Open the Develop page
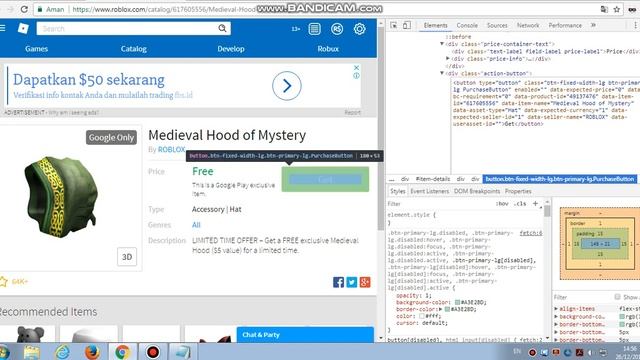 point(231,49)
